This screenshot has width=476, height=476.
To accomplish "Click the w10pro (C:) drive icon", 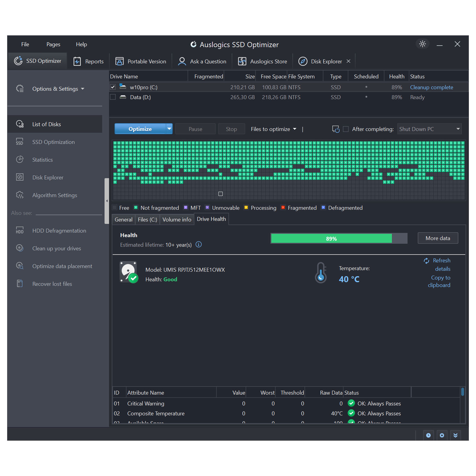I will pos(123,86).
